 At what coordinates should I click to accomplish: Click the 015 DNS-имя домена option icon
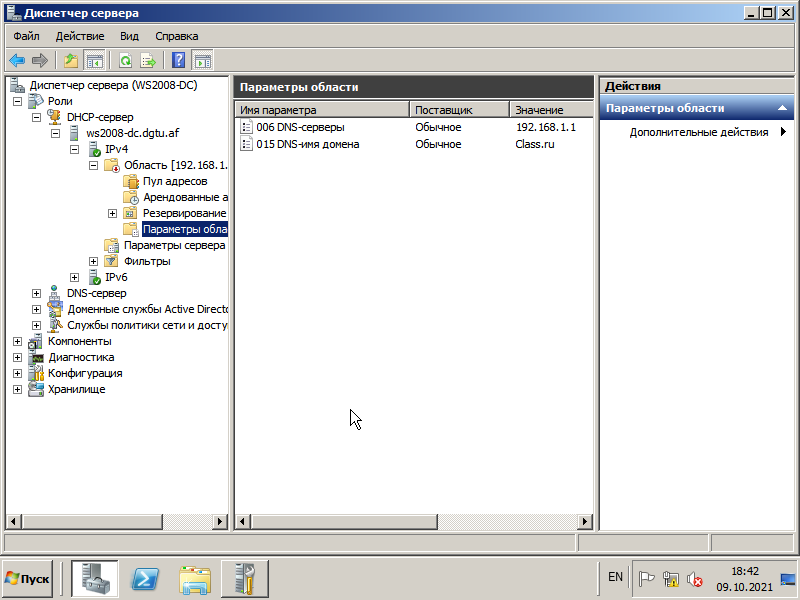tap(246, 144)
